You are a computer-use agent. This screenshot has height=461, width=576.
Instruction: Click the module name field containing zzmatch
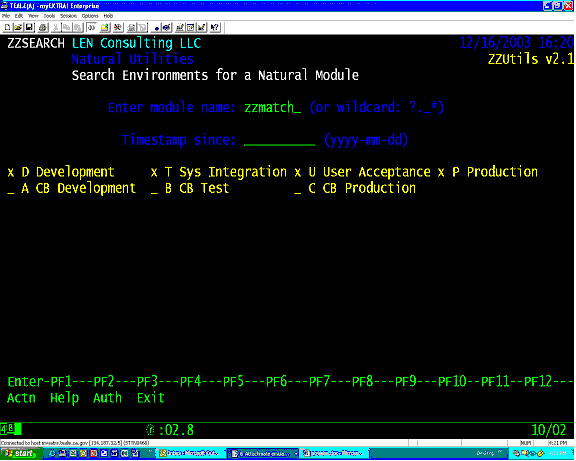click(x=273, y=108)
